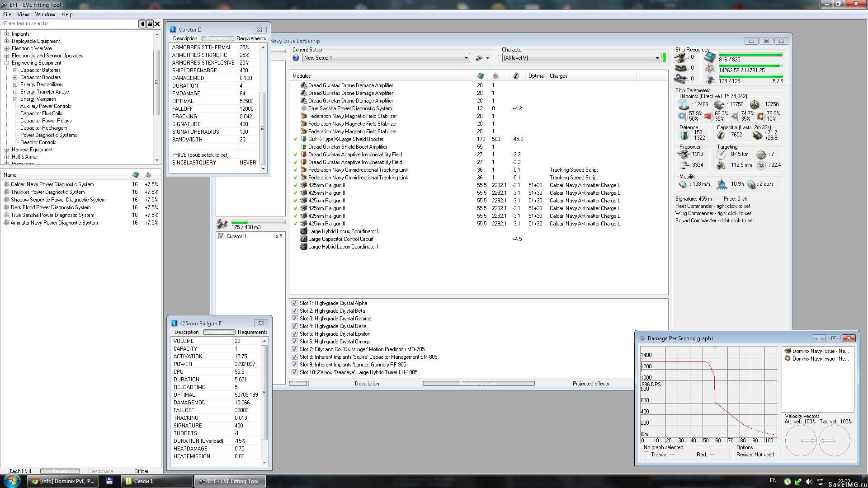Screen dimensions: 868x488
Task: Open the Window menu
Action: point(45,14)
